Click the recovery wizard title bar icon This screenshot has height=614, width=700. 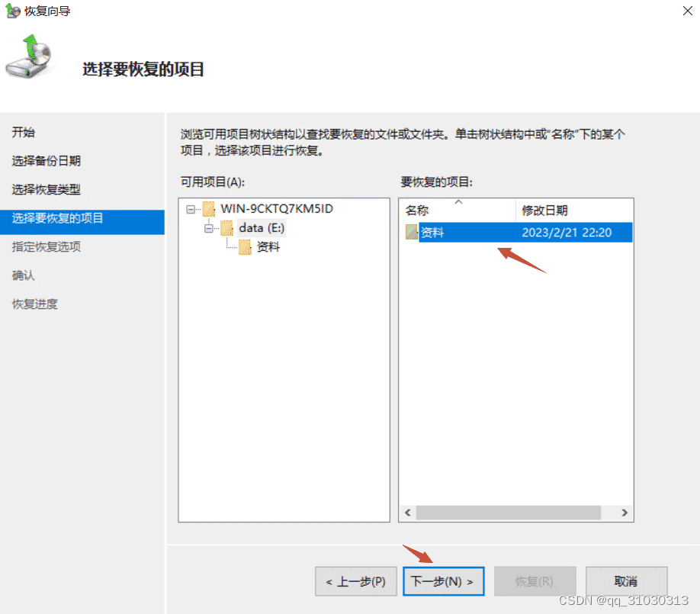(12, 11)
